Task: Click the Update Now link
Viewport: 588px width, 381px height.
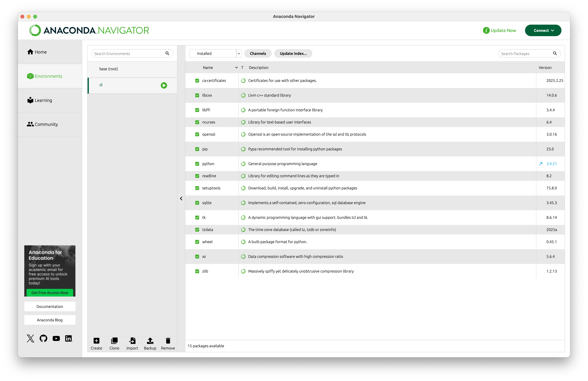Action: pyautogui.click(x=503, y=30)
